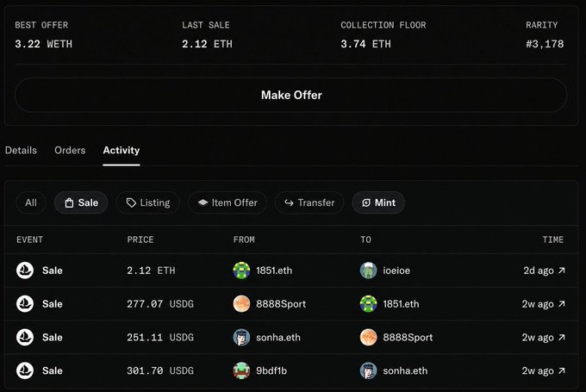Open external link arrow beside 2d ago
The image size is (586, 392).
pyautogui.click(x=561, y=271)
